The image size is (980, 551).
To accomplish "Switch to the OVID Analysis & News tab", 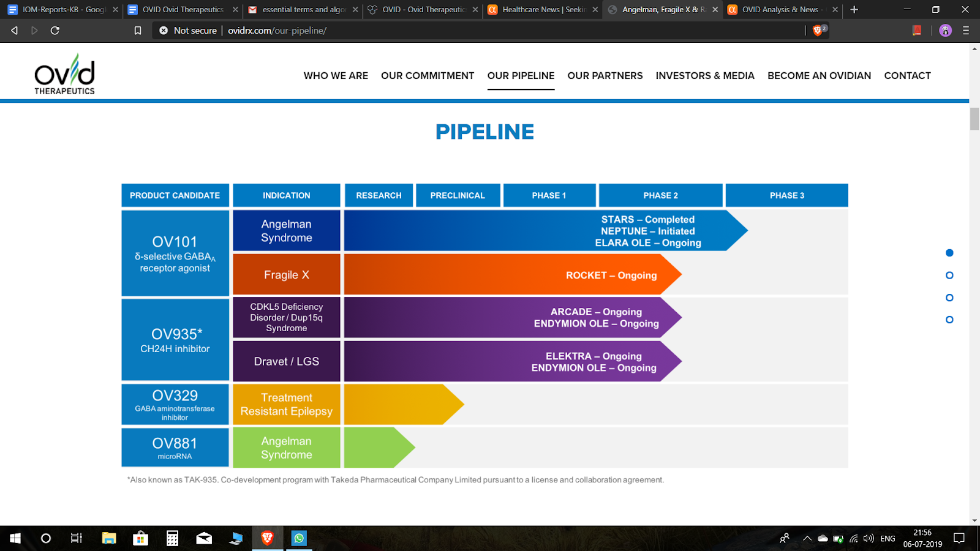I will coord(783,9).
